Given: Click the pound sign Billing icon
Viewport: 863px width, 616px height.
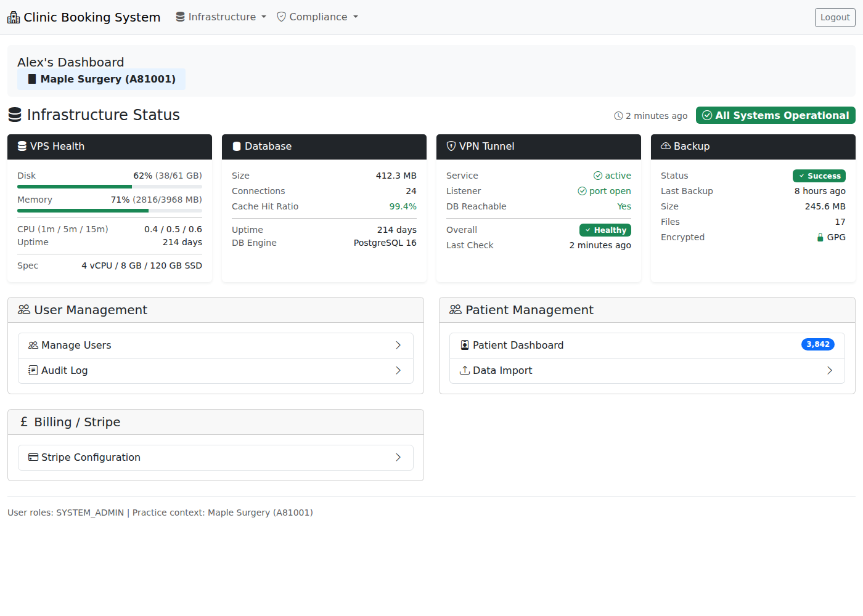Looking at the screenshot, I should [24, 422].
